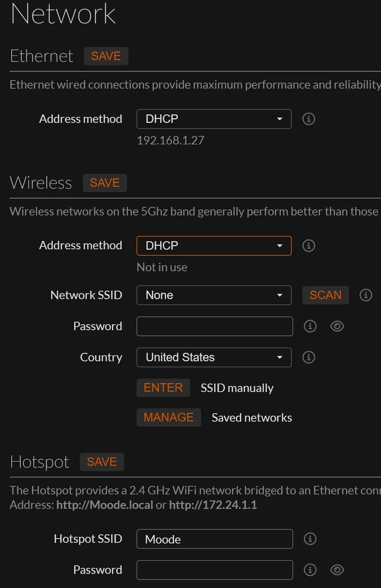Viewport: 381px width, 588px height.
Task: Open Ethernet Address method DHCP dropdown
Action: [214, 119]
